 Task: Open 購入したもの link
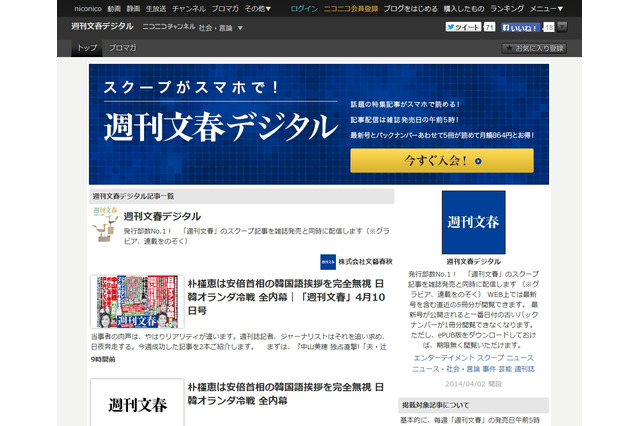pos(464,9)
